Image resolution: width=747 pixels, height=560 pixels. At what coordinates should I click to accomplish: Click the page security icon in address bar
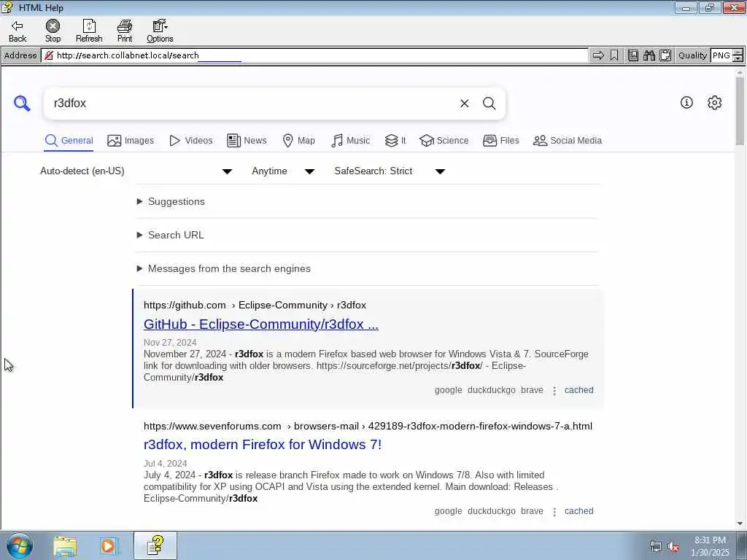[x=49, y=55]
